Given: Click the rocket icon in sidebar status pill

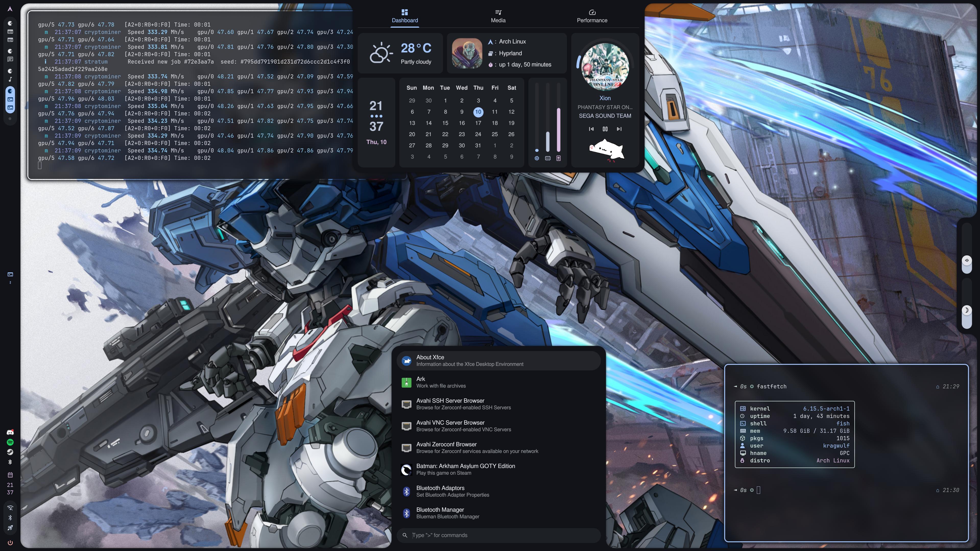Looking at the screenshot, I should (10, 528).
